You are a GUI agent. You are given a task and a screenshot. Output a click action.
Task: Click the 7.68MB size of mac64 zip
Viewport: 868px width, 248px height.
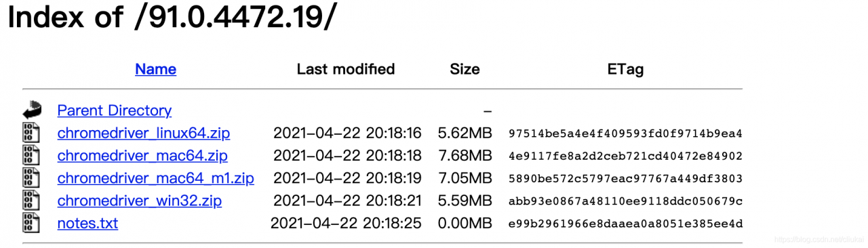pyautogui.click(x=465, y=156)
